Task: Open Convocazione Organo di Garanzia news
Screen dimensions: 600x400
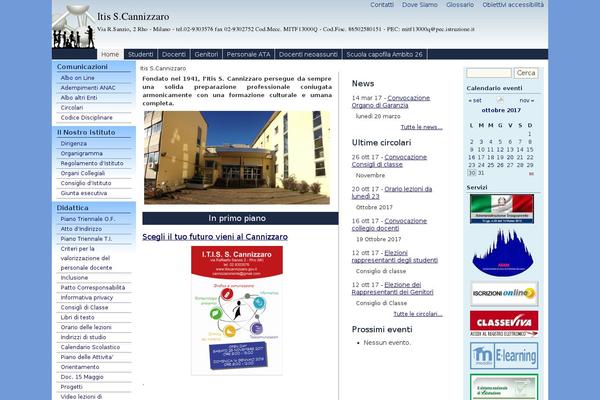Action: pyautogui.click(x=391, y=101)
